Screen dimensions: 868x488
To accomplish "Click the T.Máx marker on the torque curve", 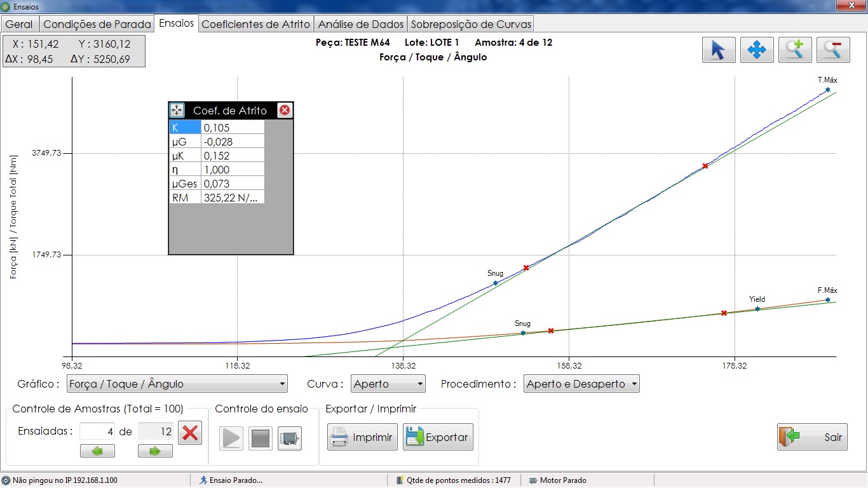I will 827,90.
